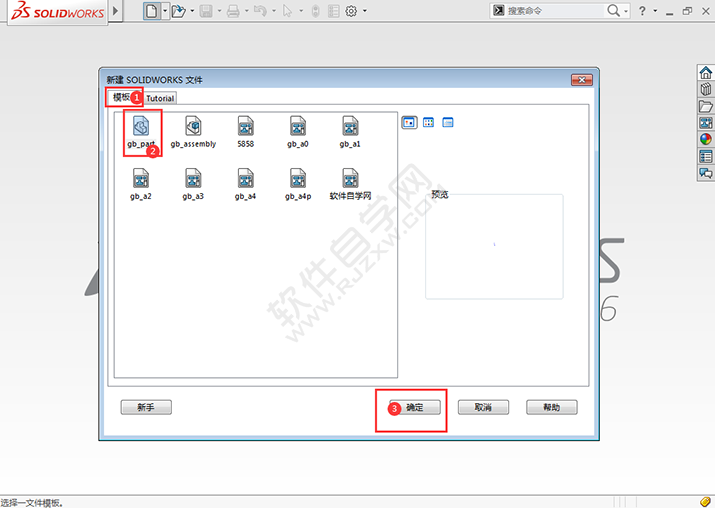Expand the Print dropdown arrow
The height and width of the screenshot is (508, 715).
tap(247, 10)
